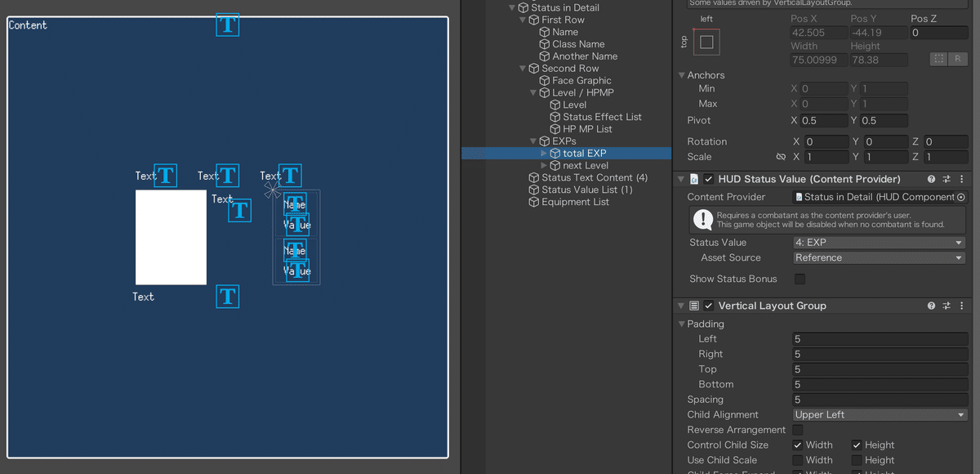Select Face Graphic in the hierarchy
The width and height of the screenshot is (980, 474).
tap(581, 80)
